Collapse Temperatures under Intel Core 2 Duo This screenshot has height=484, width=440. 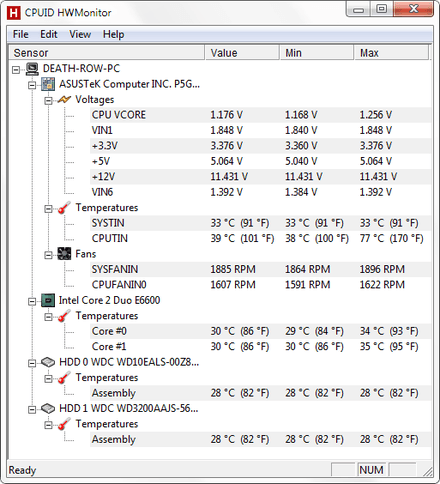48,317
